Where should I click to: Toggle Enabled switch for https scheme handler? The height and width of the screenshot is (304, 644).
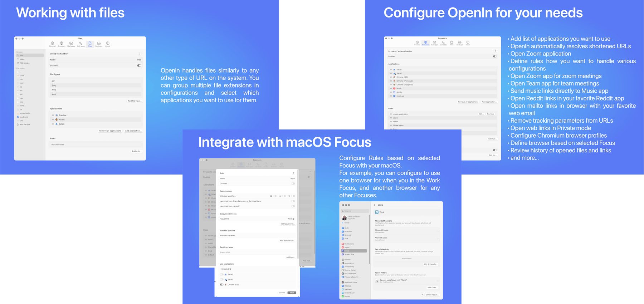tap(494, 56)
